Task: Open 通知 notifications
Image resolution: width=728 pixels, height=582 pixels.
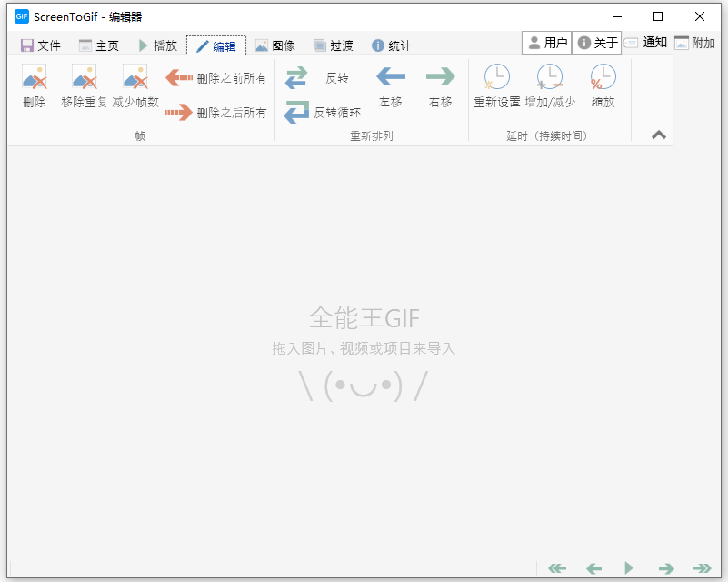Action: [x=645, y=43]
